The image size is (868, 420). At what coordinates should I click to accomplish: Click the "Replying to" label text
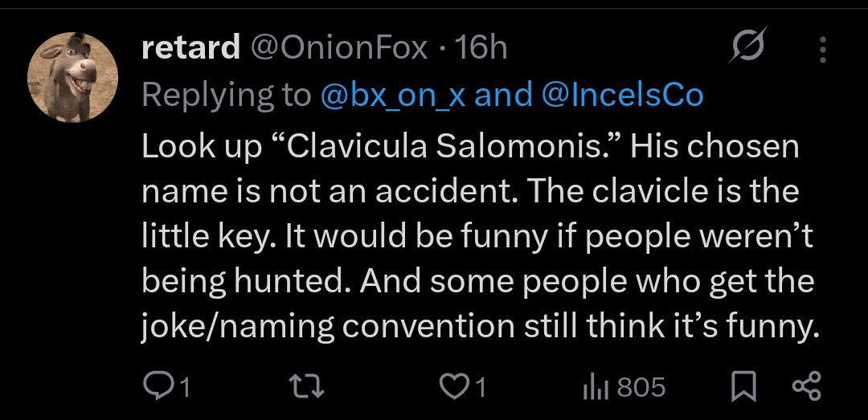pos(226,96)
